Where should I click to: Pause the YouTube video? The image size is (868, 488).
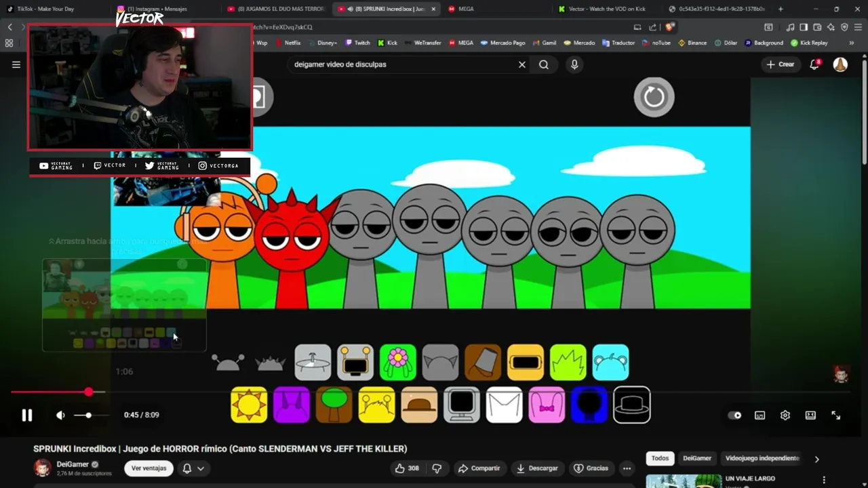[x=27, y=415]
